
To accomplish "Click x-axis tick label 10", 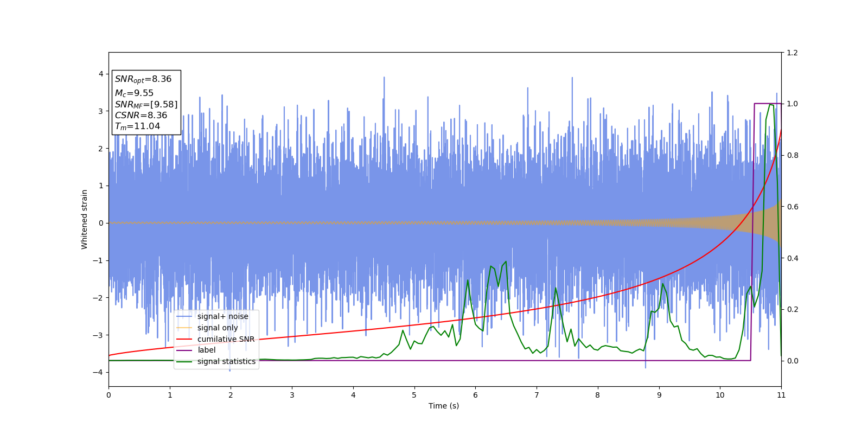I will pyautogui.click(x=720, y=395).
